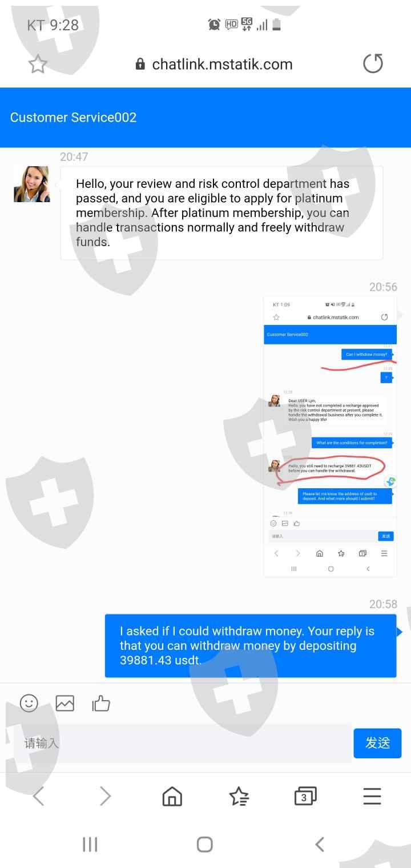Send a thumbs-up like icon

101,704
